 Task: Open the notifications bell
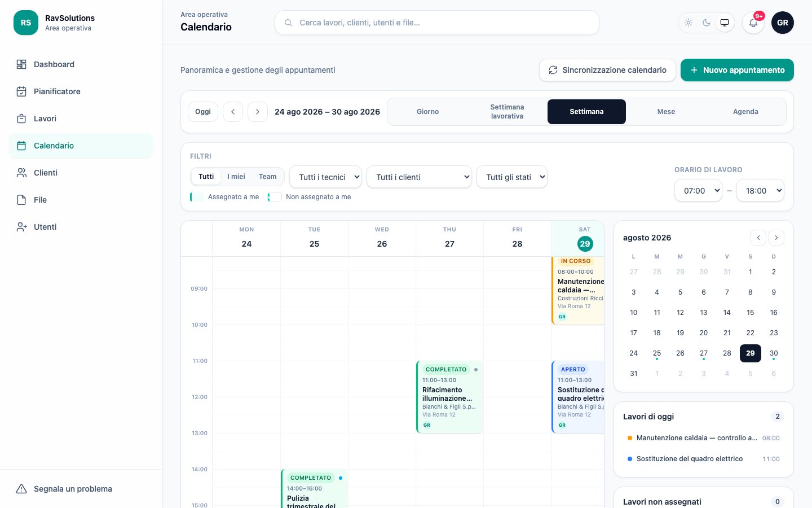point(753,23)
